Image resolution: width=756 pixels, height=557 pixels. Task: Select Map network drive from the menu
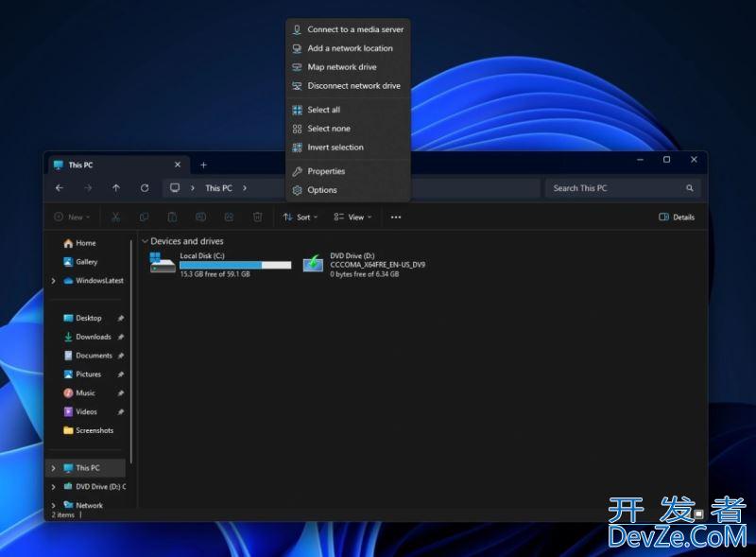click(x=341, y=67)
